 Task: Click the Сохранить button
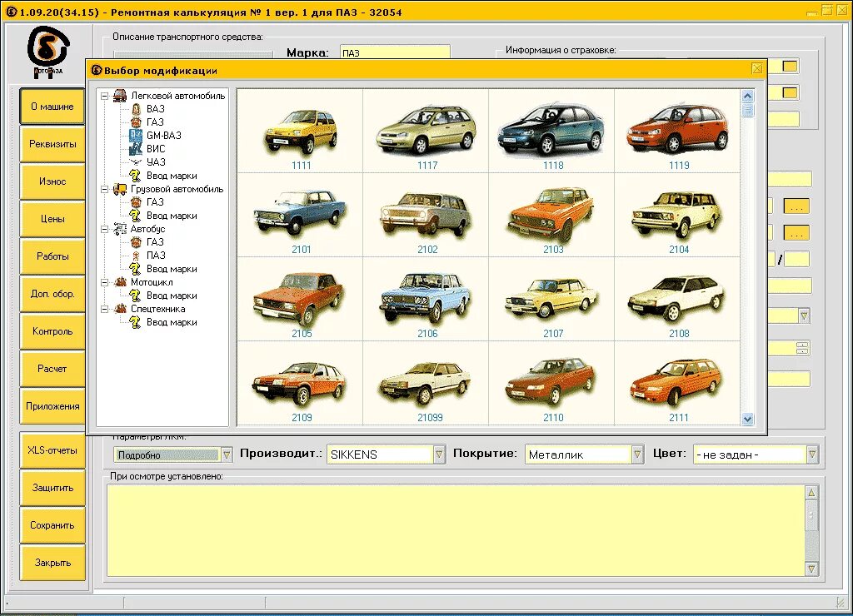click(x=52, y=526)
